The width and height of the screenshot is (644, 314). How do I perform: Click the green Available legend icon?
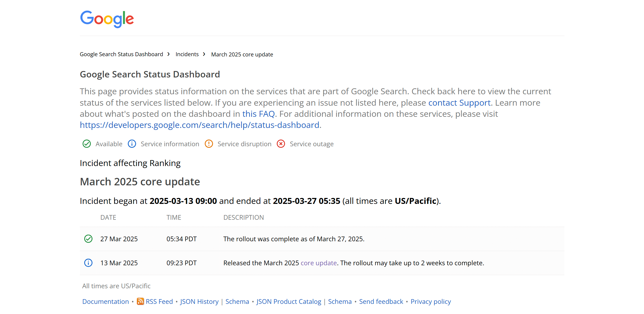click(86, 144)
